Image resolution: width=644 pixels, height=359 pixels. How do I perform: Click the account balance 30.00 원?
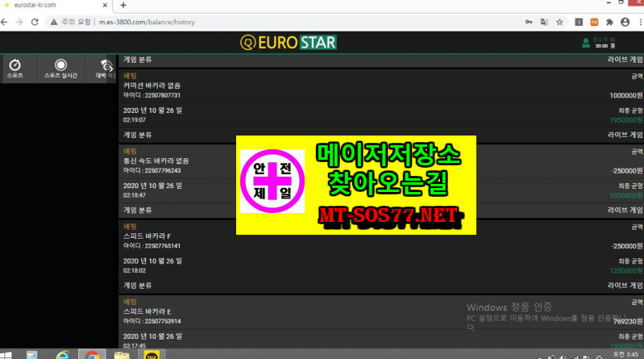[x=605, y=46]
